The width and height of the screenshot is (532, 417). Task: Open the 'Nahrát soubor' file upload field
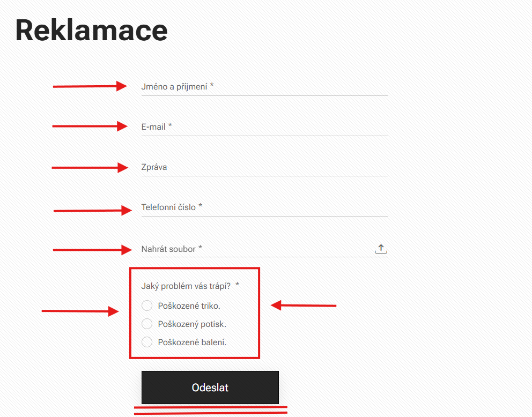(x=256, y=249)
